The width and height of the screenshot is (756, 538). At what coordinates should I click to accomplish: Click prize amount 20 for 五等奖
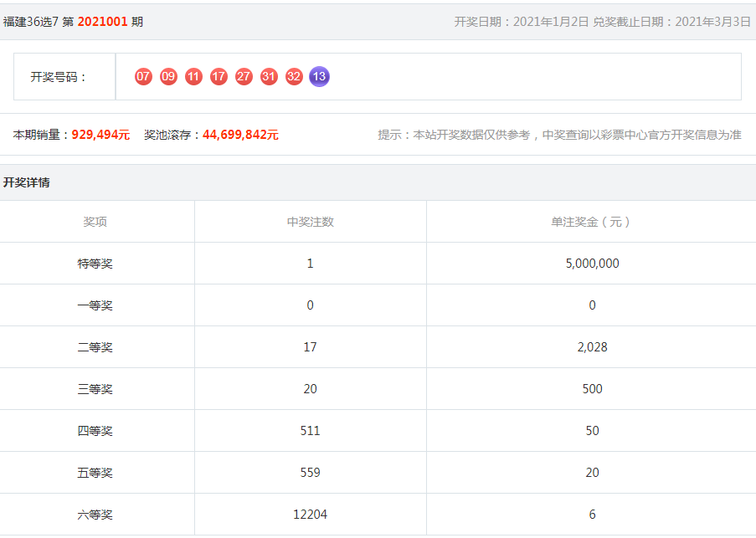pyautogui.click(x=592, y=473)
